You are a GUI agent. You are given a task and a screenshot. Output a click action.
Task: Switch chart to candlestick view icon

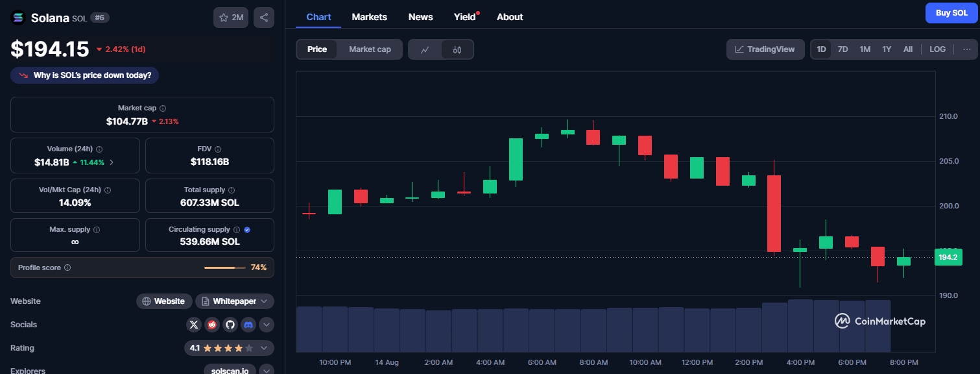click(457, 49)
